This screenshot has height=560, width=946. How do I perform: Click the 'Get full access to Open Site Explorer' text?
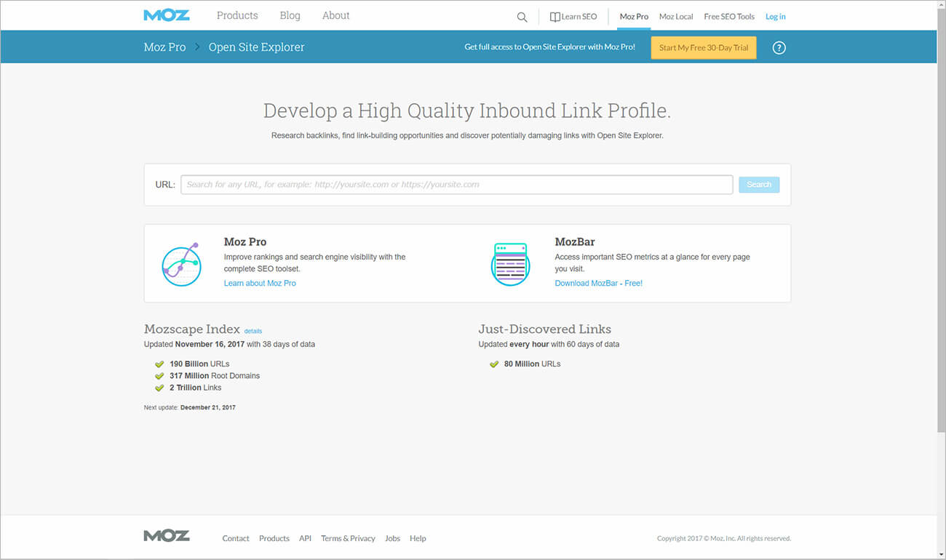point(550,47)
